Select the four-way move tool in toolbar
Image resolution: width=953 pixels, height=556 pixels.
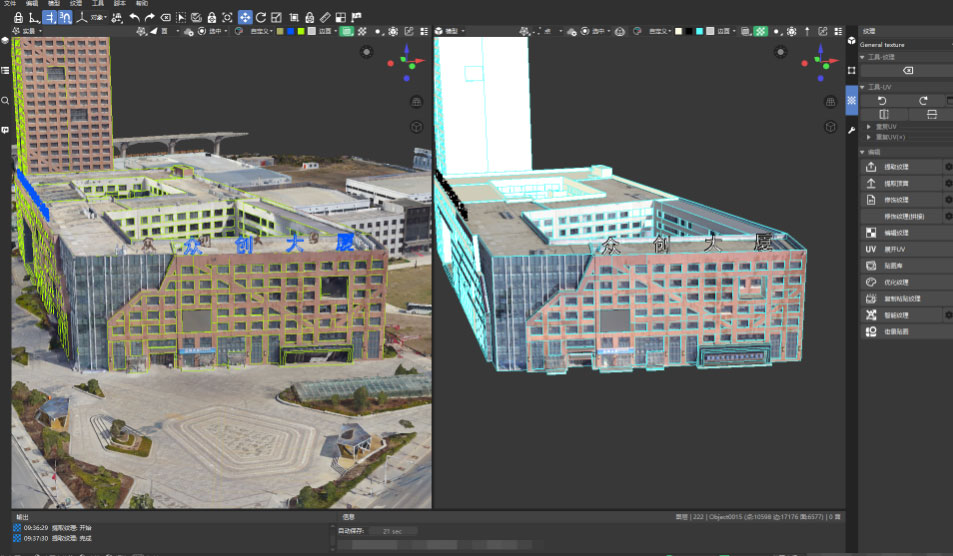point(244,17)
